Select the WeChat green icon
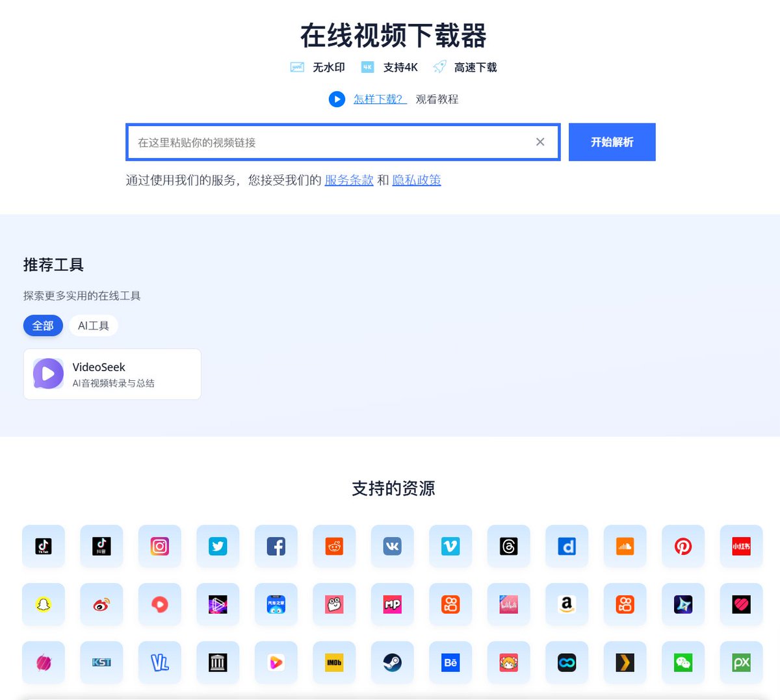Viewport: 780px width, 700px height. pos(683,662)
